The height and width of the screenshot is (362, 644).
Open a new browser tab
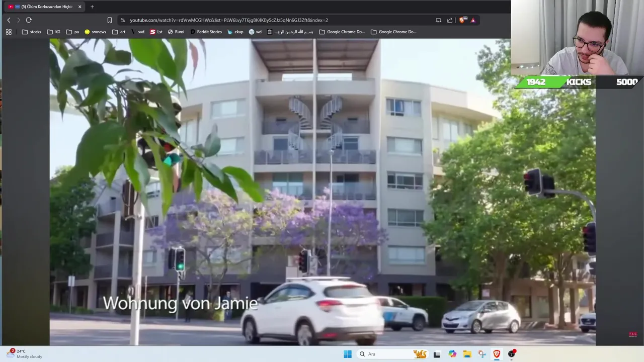coord(92,7)
